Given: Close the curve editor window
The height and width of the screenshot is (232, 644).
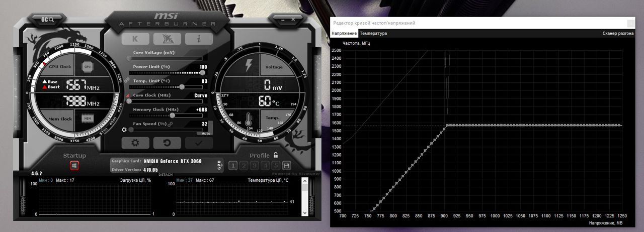Looking at the screenshot, I should (631, 23).
